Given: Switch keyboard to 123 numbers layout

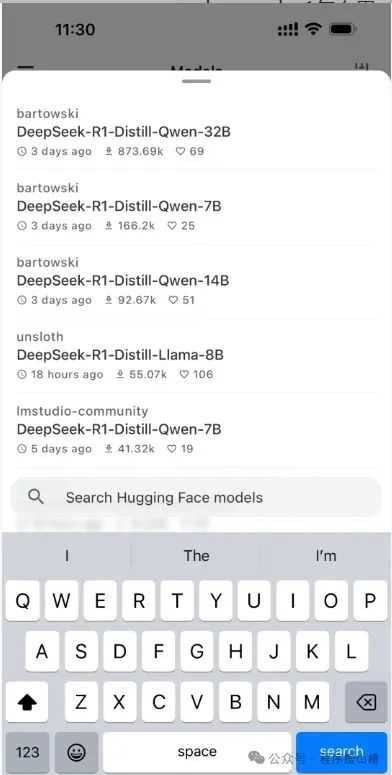Looking at the screenshot, I should [27, 752].
